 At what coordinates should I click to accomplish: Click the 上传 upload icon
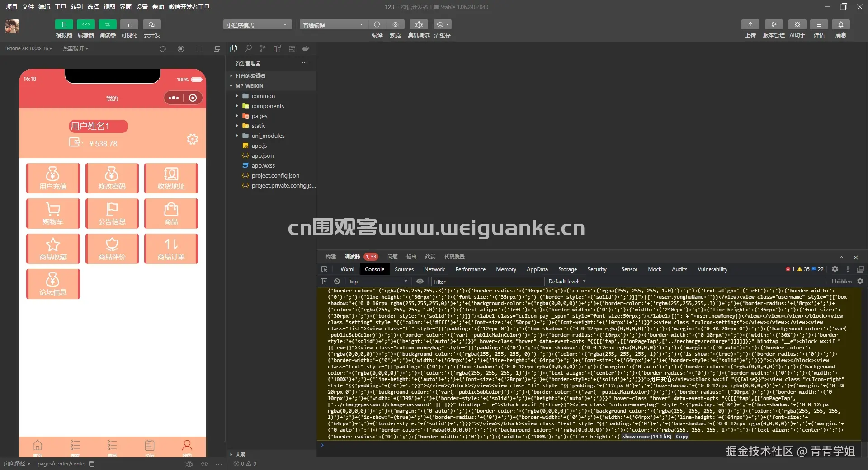pos(750,24)
